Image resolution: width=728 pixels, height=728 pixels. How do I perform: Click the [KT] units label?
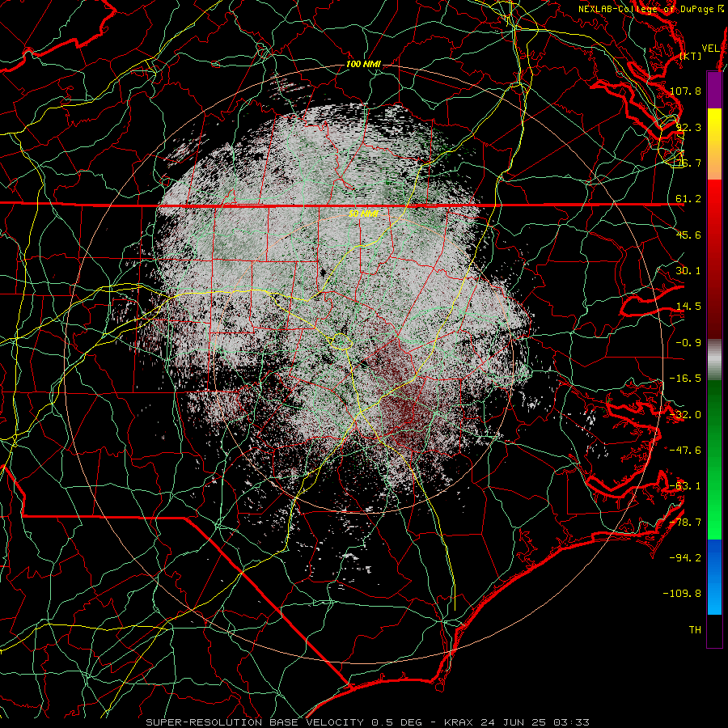click(x=690, y=56)
